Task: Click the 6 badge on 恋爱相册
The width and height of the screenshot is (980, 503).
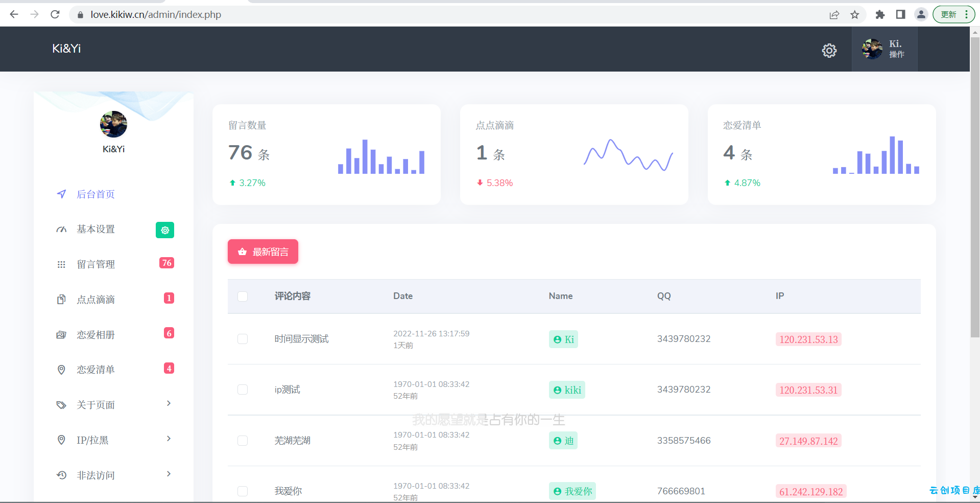Action: point(169,333)
